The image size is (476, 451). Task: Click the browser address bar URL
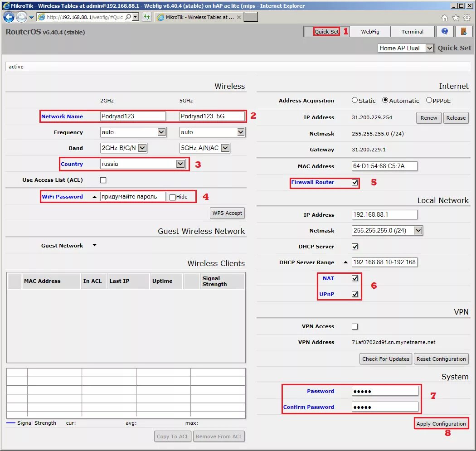click(85, 17)
